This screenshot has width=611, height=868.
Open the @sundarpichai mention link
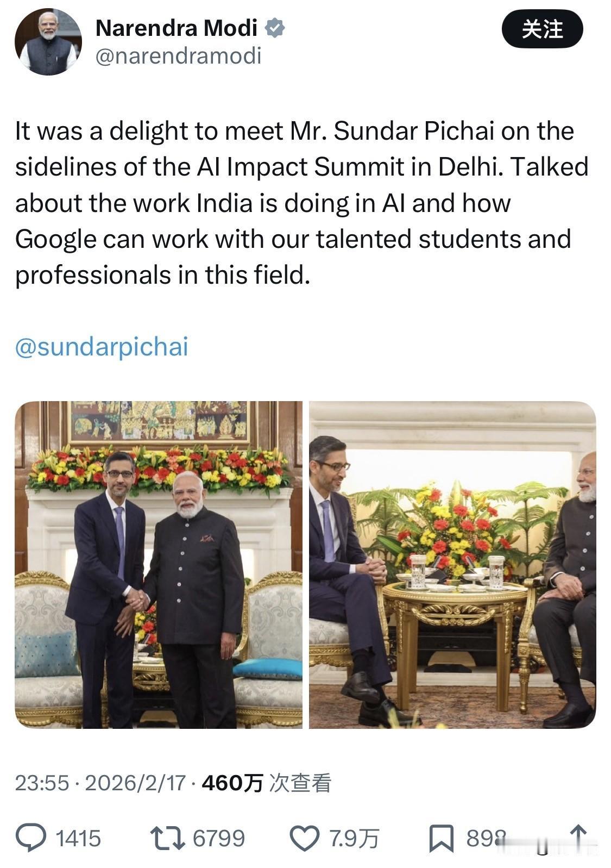(102, 347)
